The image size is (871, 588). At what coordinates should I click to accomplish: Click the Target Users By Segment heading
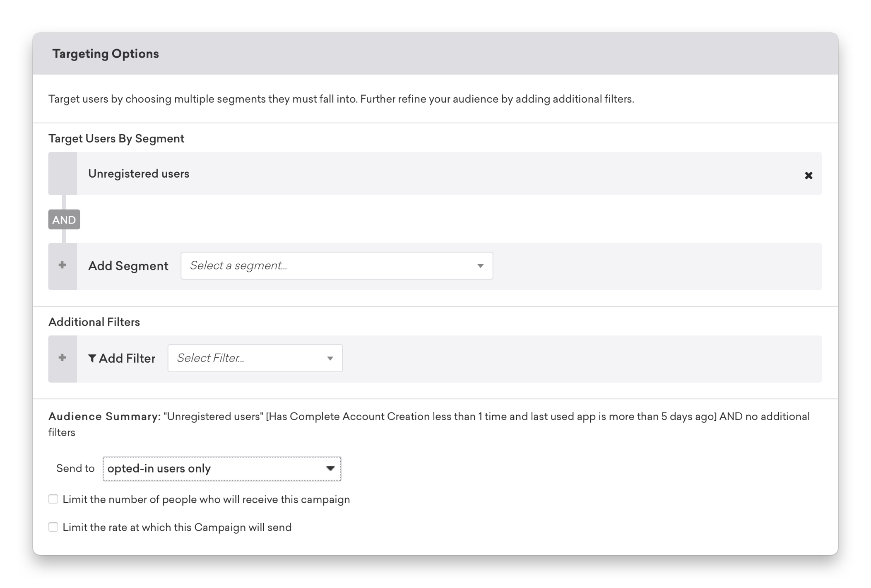pos(116,139)
